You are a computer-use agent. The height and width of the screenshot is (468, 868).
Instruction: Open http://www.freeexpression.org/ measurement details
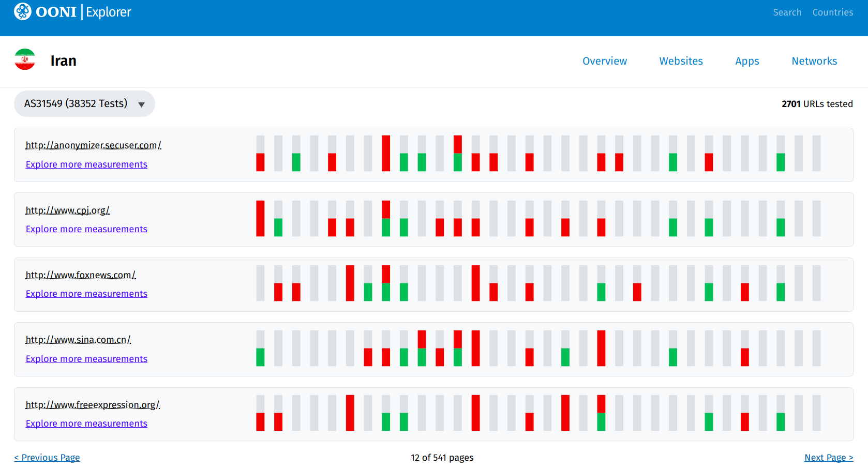click(x=93, y=404)
